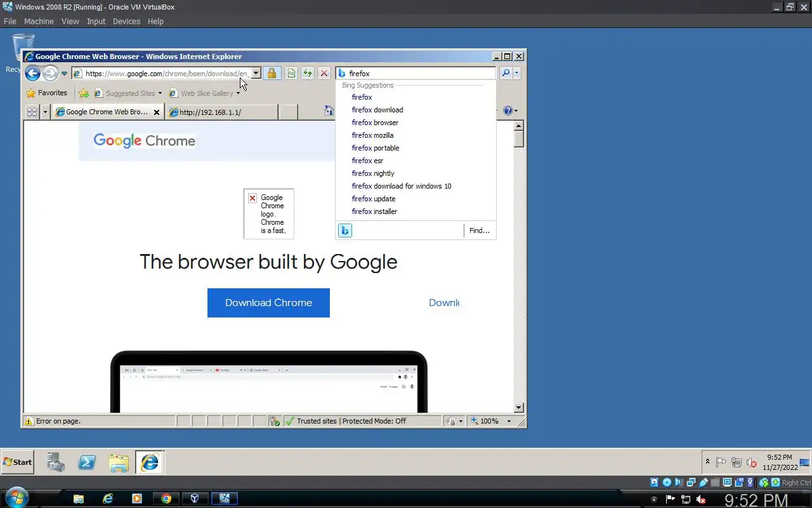Click the blue Help question mark icon
Viewport: 812px width, 508px height.
click(x=507, y=110)
